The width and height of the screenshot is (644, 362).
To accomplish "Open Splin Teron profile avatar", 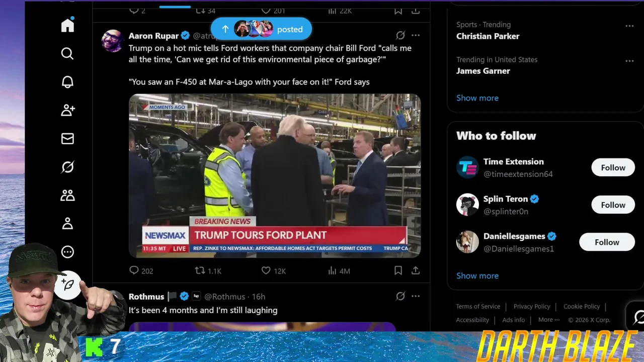I will pyautogui.click(x=467, y=205).
